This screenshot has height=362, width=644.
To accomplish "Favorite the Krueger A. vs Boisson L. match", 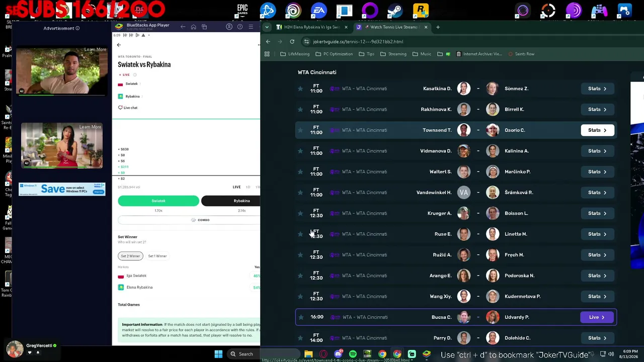I will 300,214.
